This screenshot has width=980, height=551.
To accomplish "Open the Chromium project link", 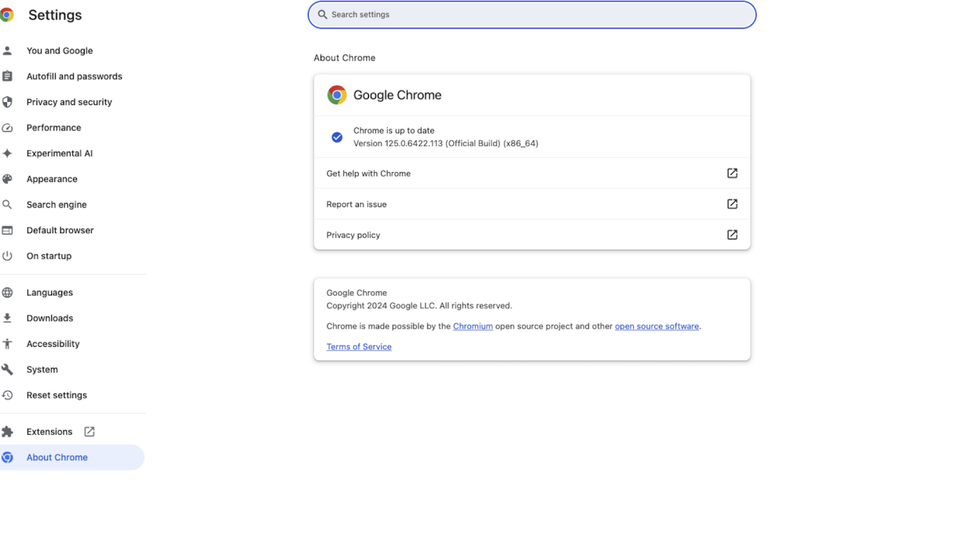I will 473,327.
